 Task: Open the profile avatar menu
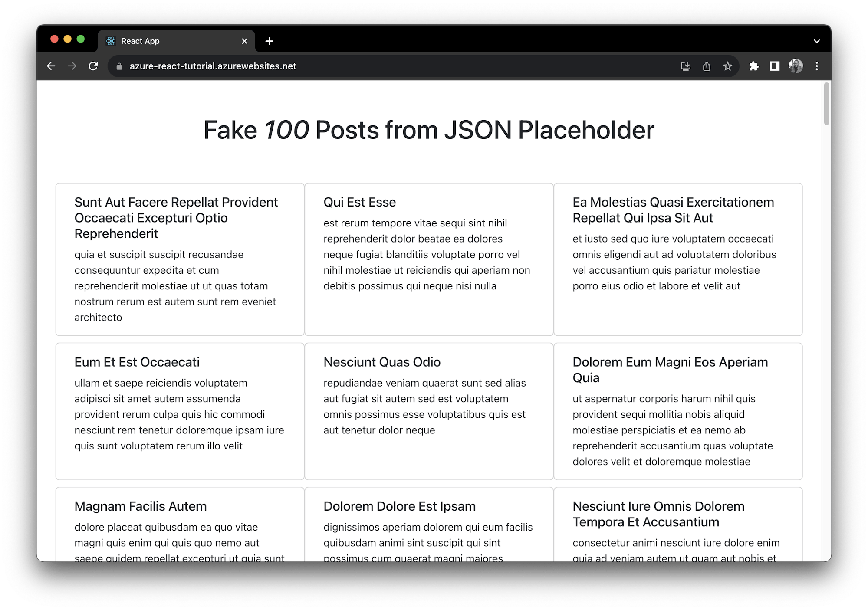pyautogui.click(x=796, y=66)
